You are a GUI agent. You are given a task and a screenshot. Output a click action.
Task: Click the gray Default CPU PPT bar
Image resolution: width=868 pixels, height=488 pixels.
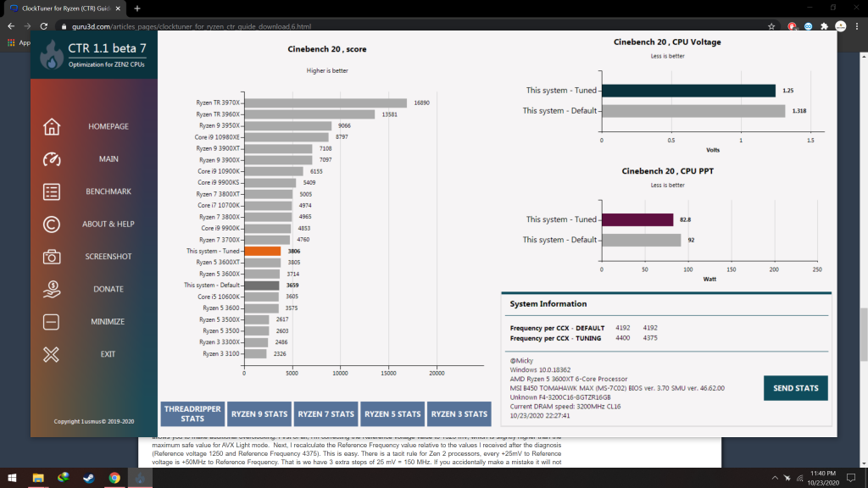(641, 240)
